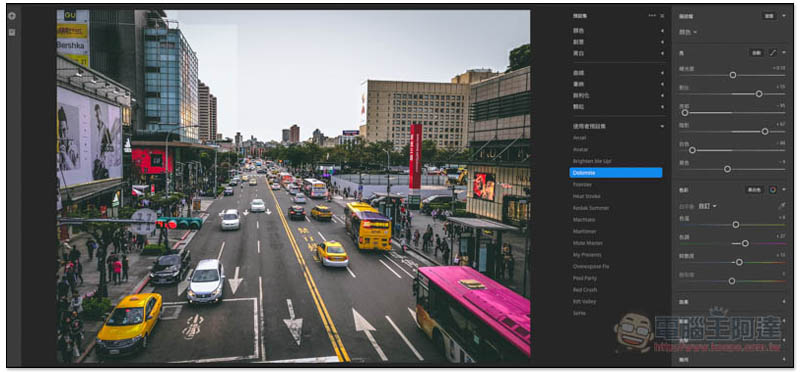Open the 白平衡 自訂 dropdown
Image resolution: width=800 pixels, height=372 pixels.
[709, 206]
